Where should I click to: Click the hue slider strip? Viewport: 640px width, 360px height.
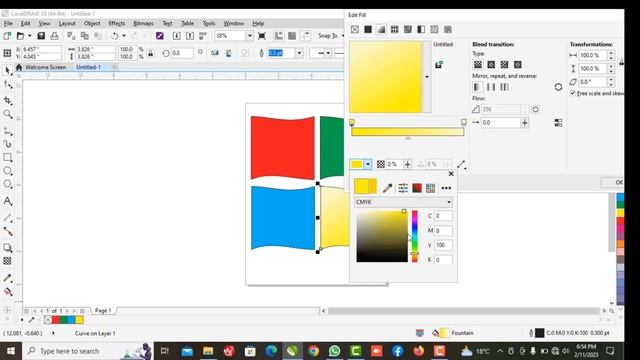tap(415, 236)
